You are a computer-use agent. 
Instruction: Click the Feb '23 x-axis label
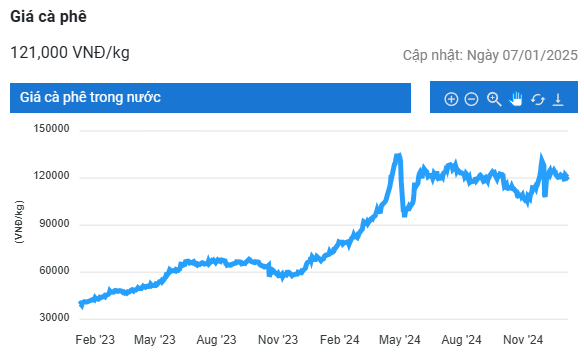(x=95, y=340)
